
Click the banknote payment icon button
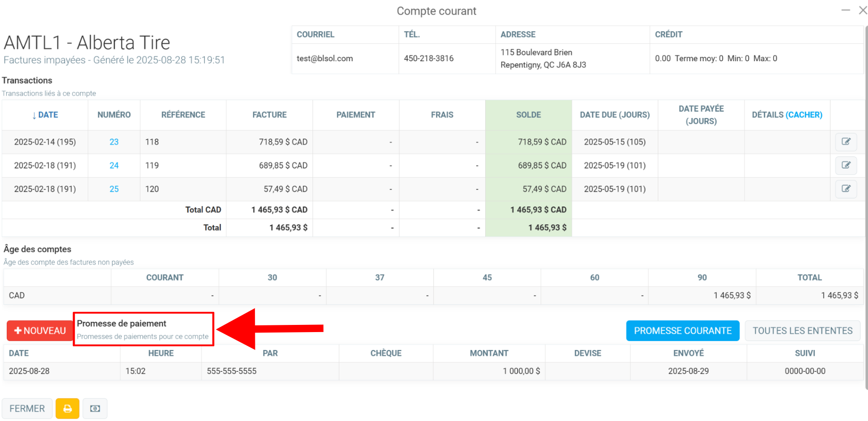pos(95,408)
